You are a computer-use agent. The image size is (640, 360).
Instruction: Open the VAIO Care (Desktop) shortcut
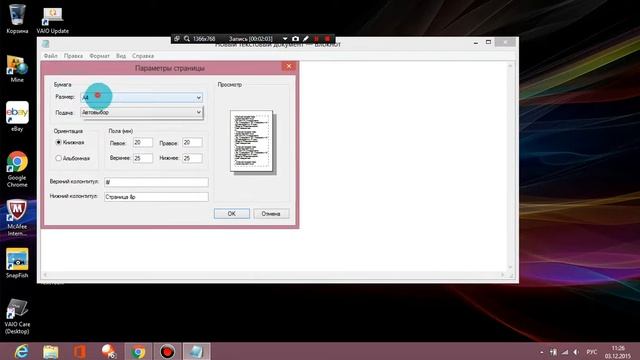point(17,316)
